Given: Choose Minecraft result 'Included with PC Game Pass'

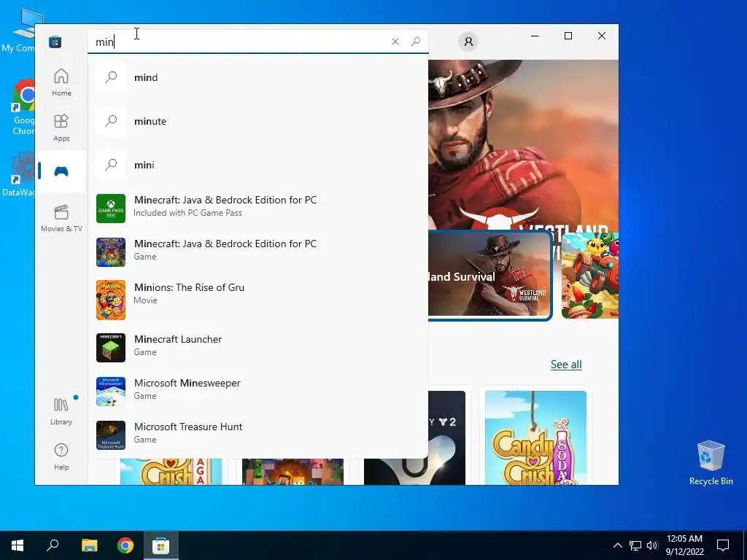Looking at the screenshot, I should [x=258, y=208].
